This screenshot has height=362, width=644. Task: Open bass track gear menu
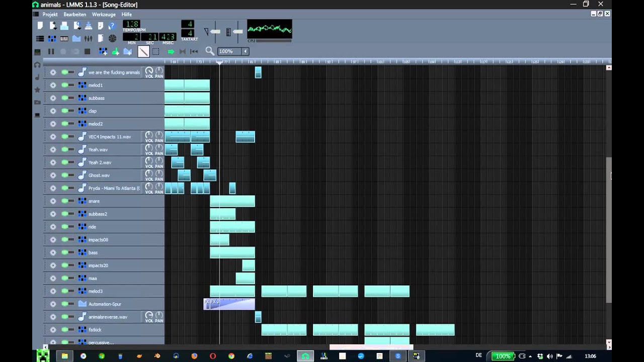pyautogui.click(x=53, y=252)
